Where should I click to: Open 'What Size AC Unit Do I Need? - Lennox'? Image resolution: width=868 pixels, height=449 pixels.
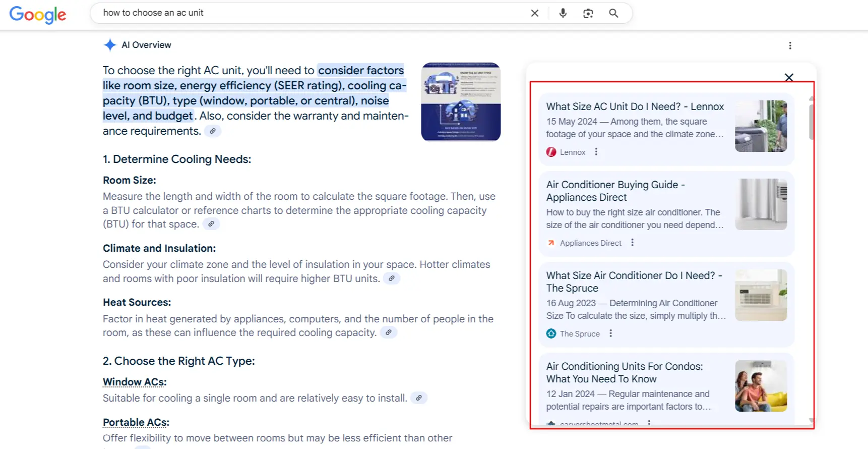(x=635, y=106)
